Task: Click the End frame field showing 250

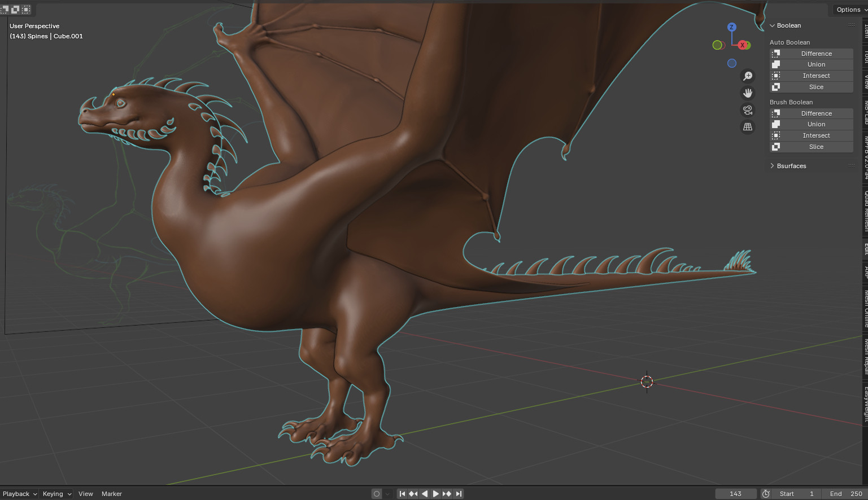Action: (x=845, y=494)
